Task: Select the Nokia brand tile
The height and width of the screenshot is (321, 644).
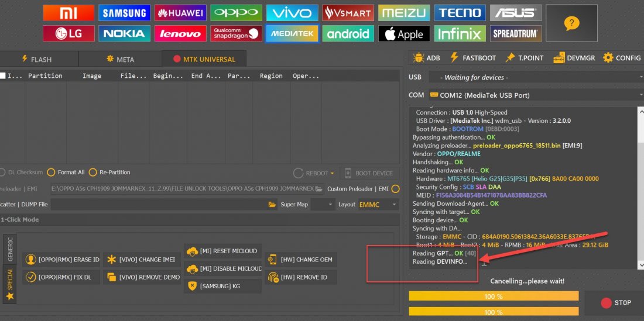Action: click(x=124, y=33)
